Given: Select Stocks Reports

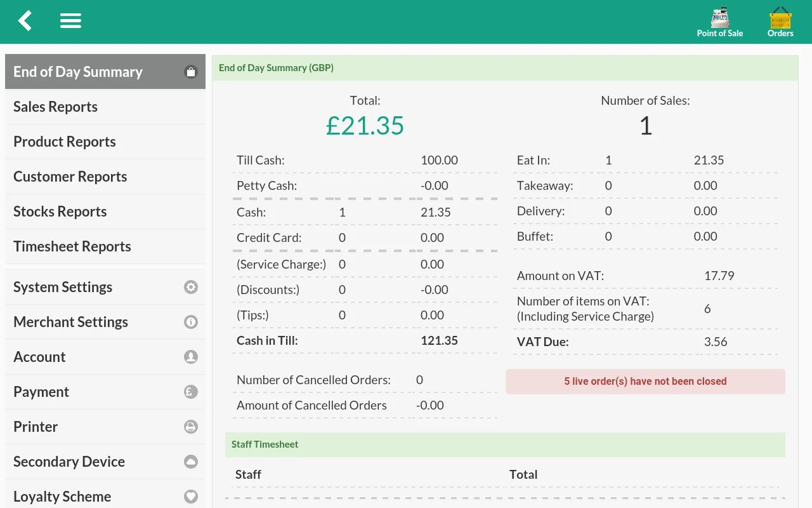Looking at the screenshot, I should point(60,211).
